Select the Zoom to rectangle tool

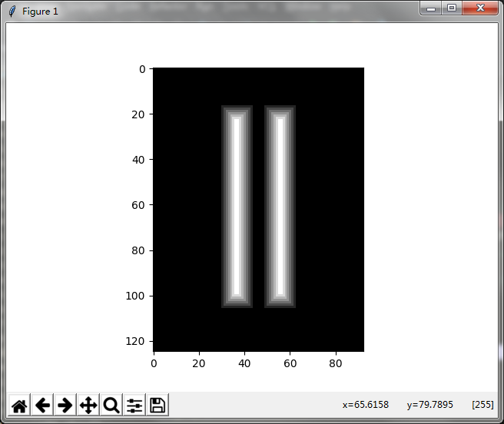click(111, 405)
